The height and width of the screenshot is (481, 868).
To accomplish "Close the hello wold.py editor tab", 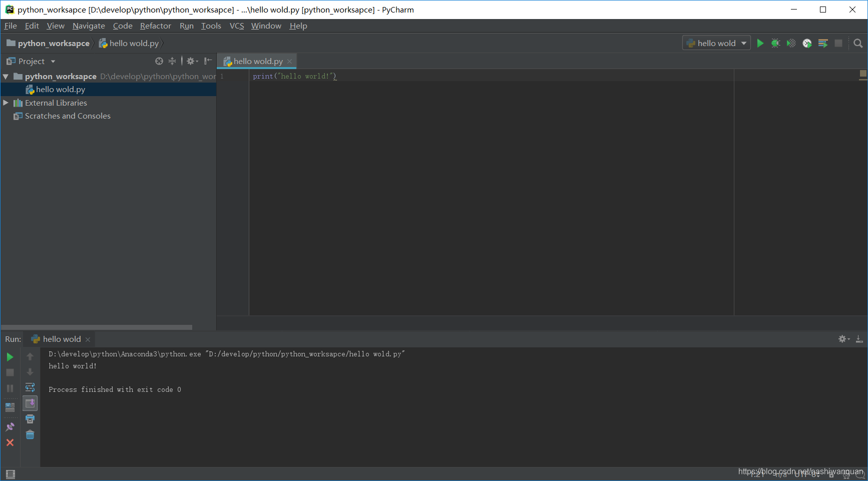I will click(289, 61).
